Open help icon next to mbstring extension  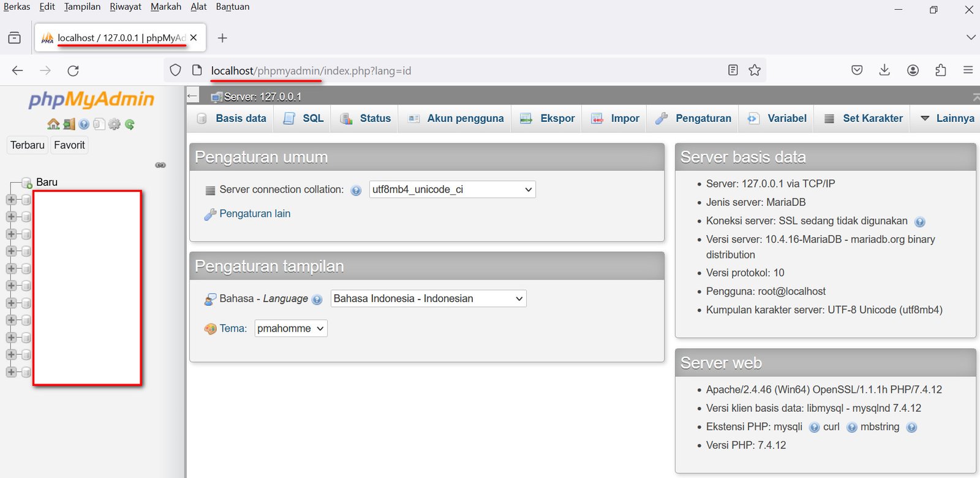tap(911, 428)
